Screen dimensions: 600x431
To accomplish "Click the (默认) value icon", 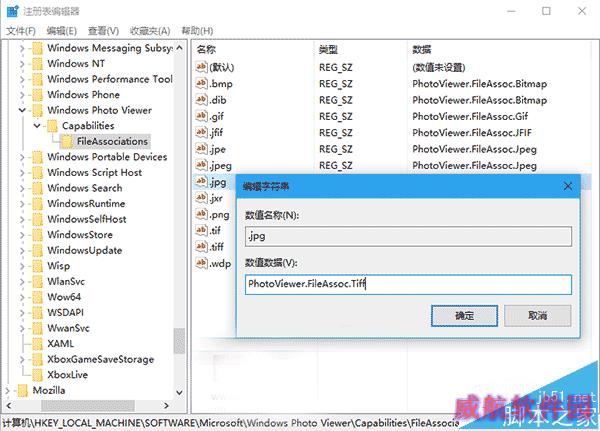I will (201, 67).
